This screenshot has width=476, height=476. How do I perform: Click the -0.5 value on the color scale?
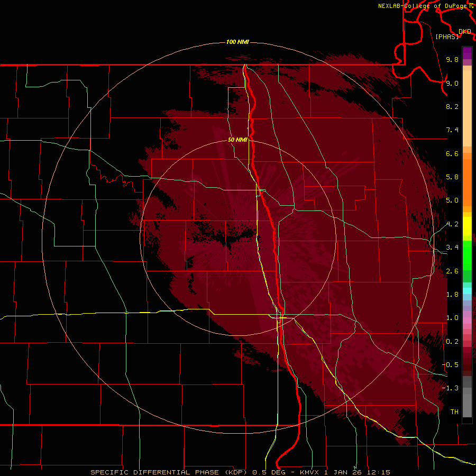[x=450, y=365]
